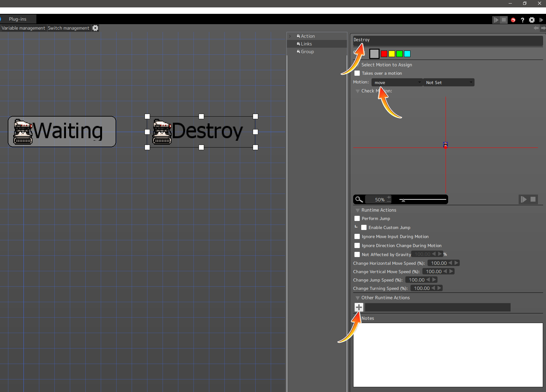Click the magnifier zoom icon in motion preview
This screenshot has height=392, width=546.
359,199
